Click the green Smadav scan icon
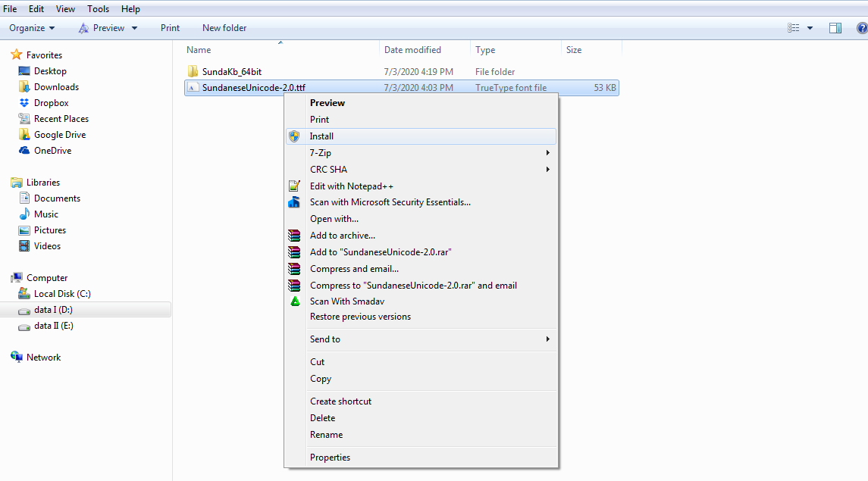This screenshot has height=481, width=868. (x=295, y=301)
